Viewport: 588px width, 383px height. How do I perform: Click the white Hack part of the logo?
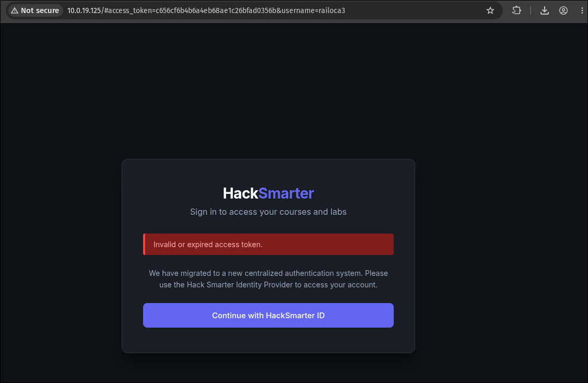[x=240, y=193]
